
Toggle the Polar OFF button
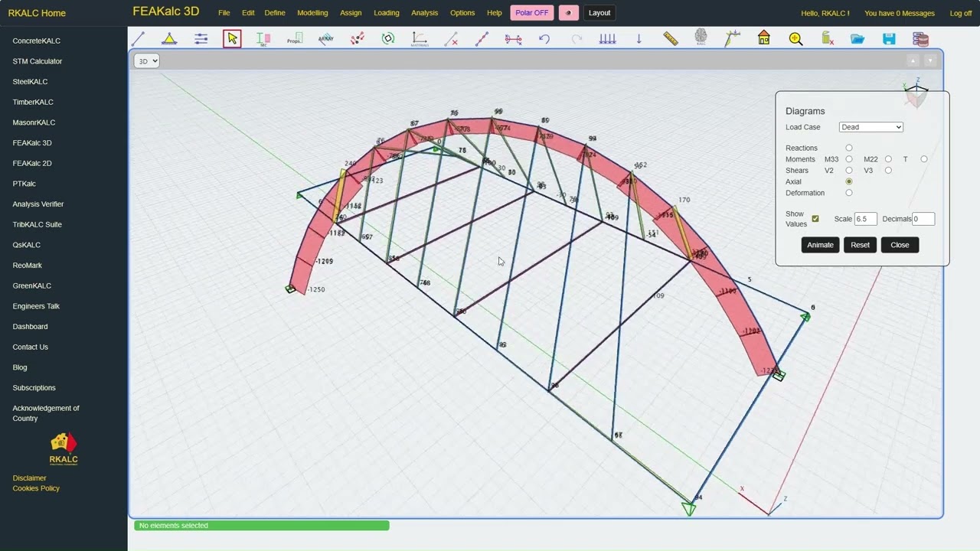pyautogui.click(x=531, y=13)
